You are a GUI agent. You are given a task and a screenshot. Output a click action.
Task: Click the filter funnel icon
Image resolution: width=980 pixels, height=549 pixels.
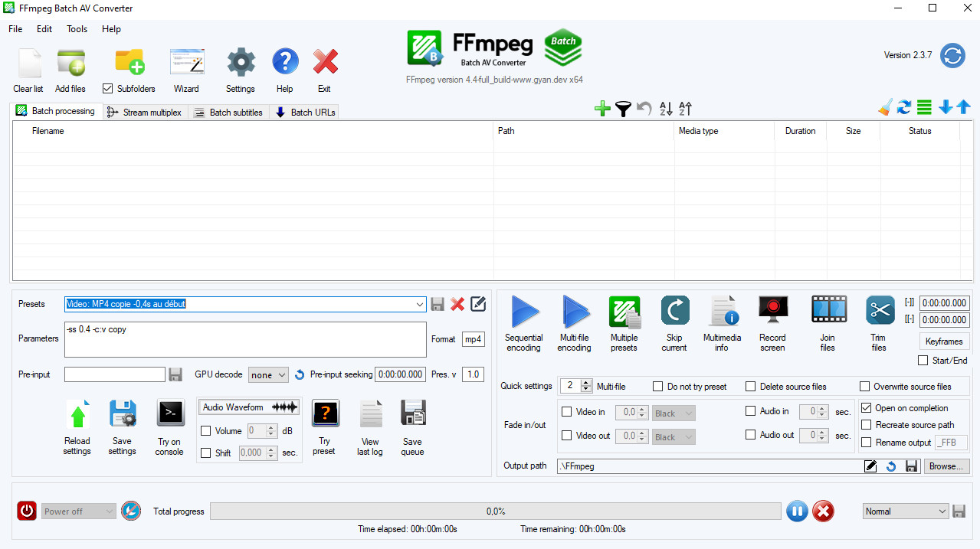click(x=624, y=109)
